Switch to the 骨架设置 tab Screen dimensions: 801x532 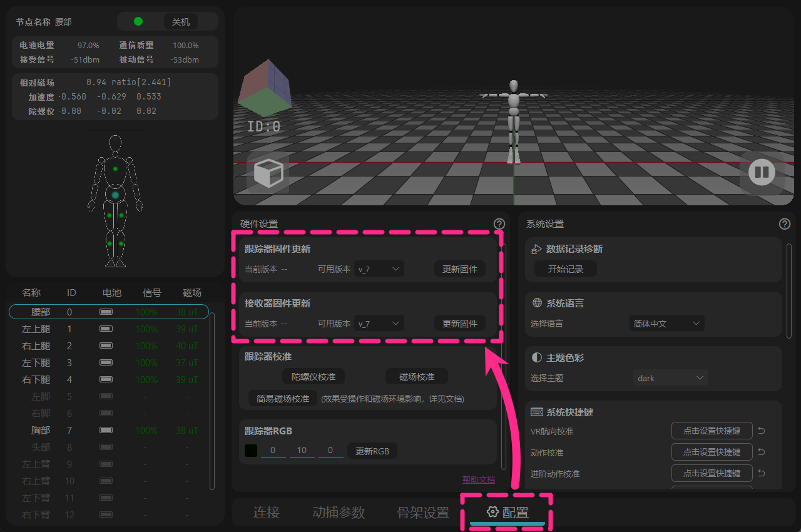tap(424, 512)
